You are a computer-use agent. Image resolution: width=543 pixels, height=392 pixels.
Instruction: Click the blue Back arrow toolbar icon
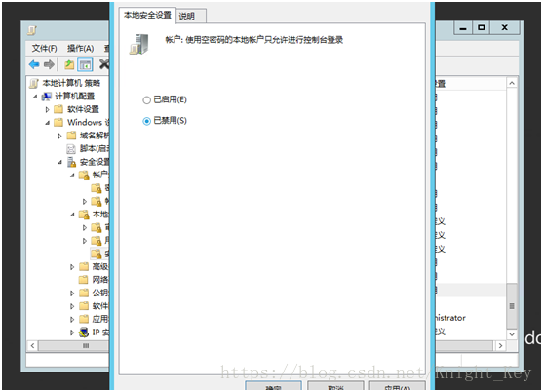click(34, 64)
